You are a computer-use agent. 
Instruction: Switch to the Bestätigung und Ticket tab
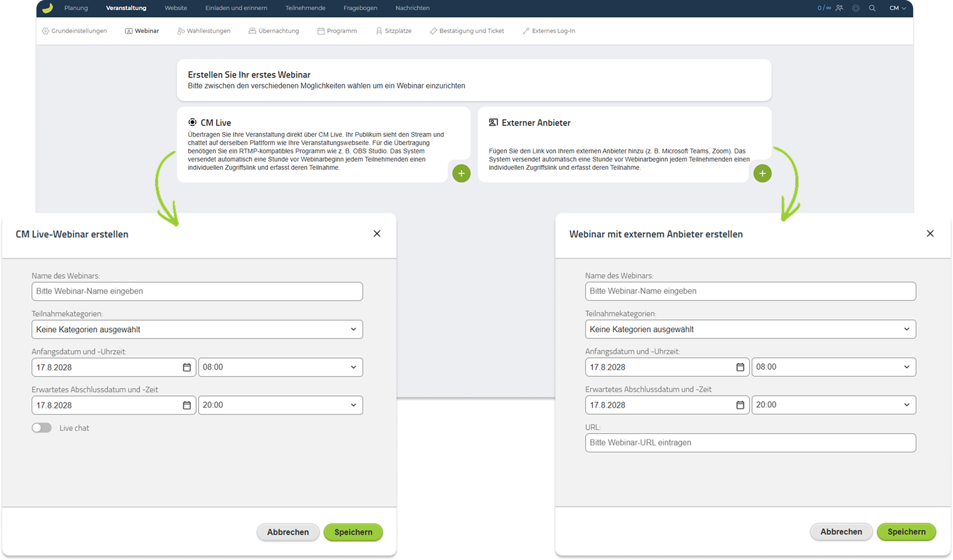tap(467, 31)
